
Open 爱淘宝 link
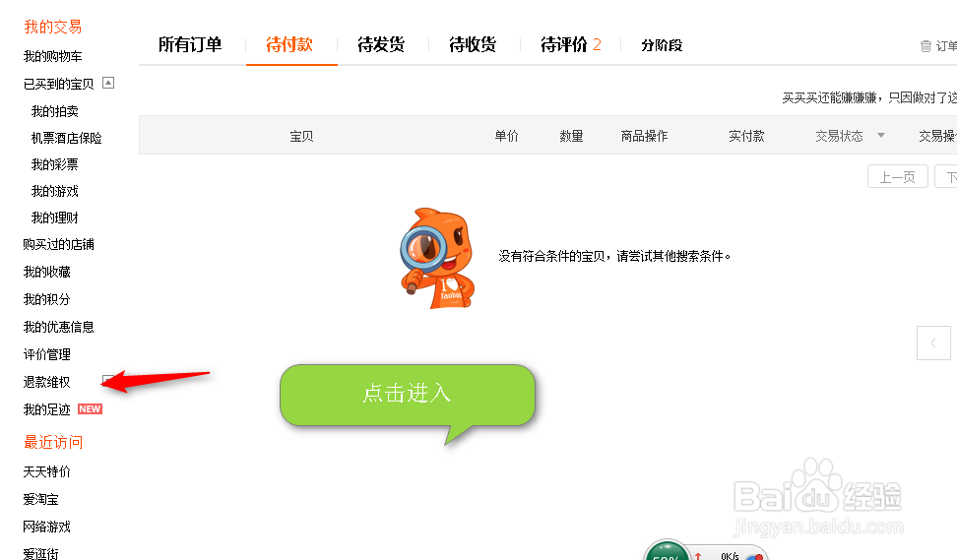pos(41,499)
